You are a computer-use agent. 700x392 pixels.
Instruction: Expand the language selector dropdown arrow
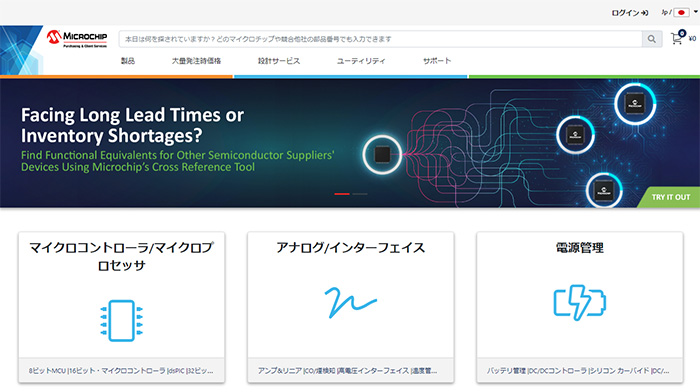pos(695,12)
